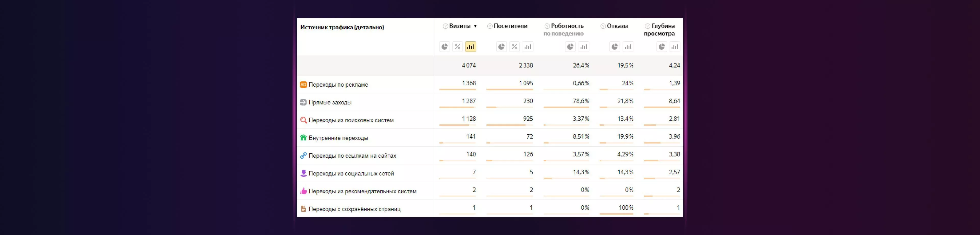Image resolution: width=980 pixels, height=235 pixels.
Task: Click robotness value 78,6 % for Прямые заходы
Action: (x=581, y=101)
